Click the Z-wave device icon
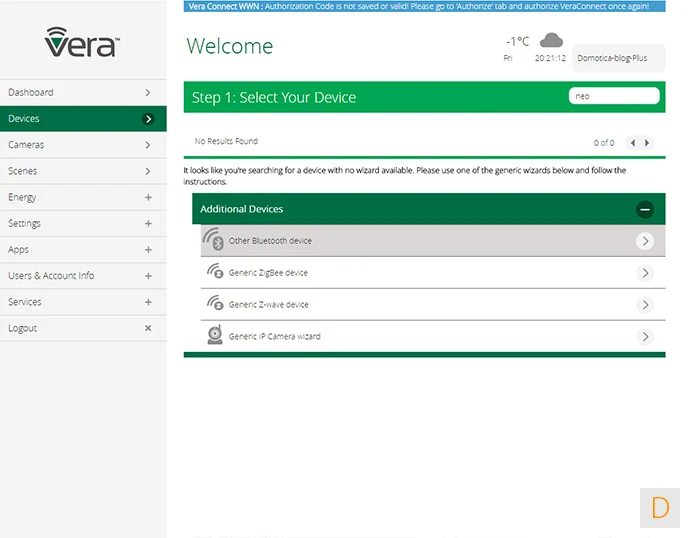This screenshot has width=690, height=538. (215, 303)
